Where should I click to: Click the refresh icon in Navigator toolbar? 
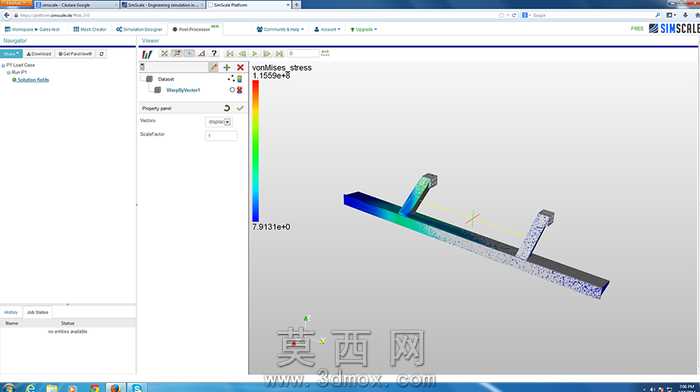101,54
